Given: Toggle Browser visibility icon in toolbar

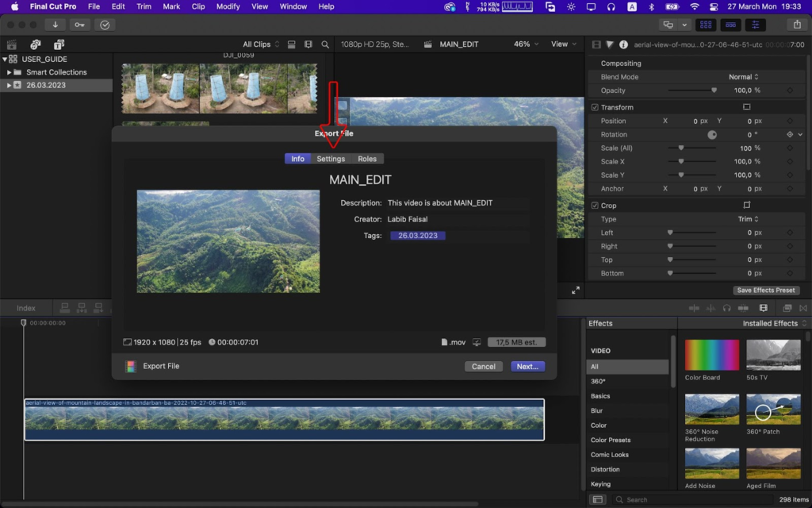Looking at the screenshot, I should 705,25.
